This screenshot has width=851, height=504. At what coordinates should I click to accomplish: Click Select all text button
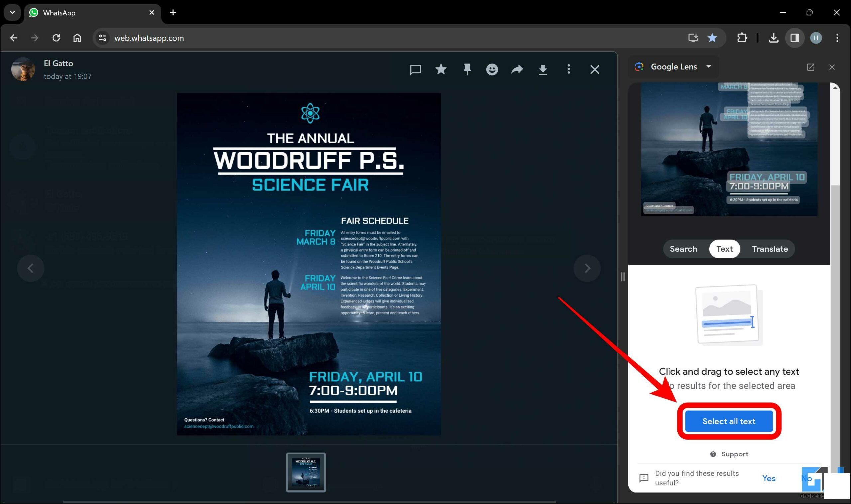pyautogui.click(x=729, y=421)
